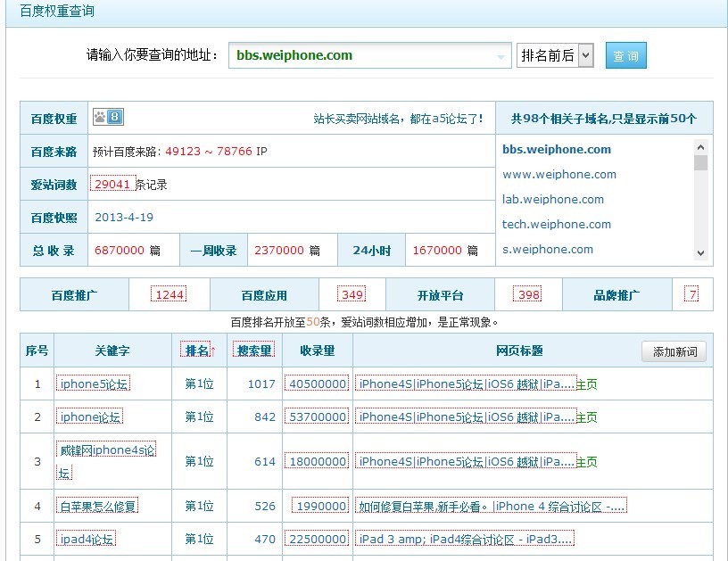This screenshot has width=728, height=561.
Task: Click index count 22500000
Action: (317, 539)
